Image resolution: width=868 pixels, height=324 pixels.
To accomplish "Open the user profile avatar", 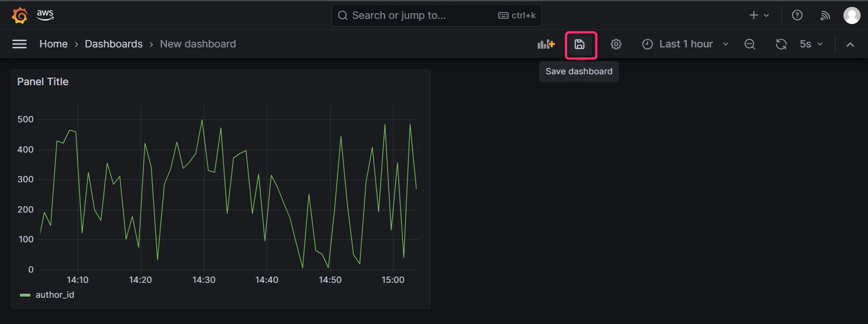I will (852, 15).
